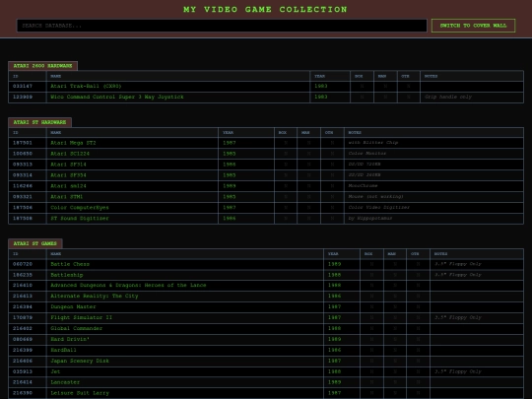Click Switch to Cover Wall button

coord(473,26)
